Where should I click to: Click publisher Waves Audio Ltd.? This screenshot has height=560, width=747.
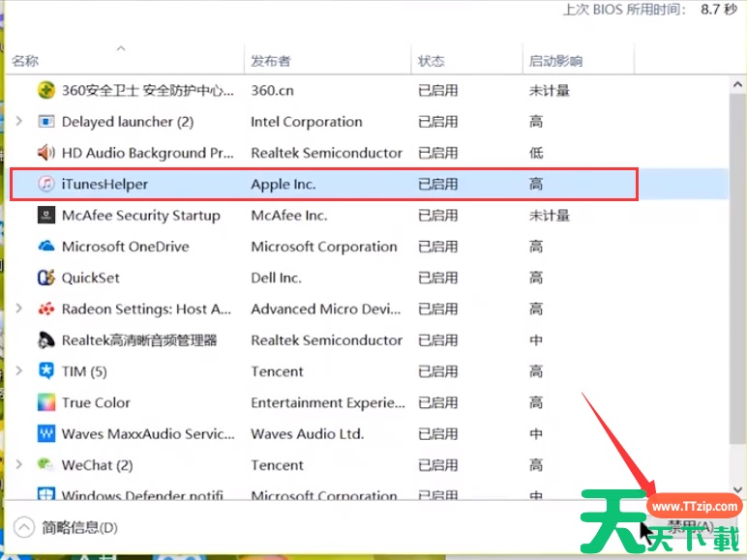coord(308,434)
